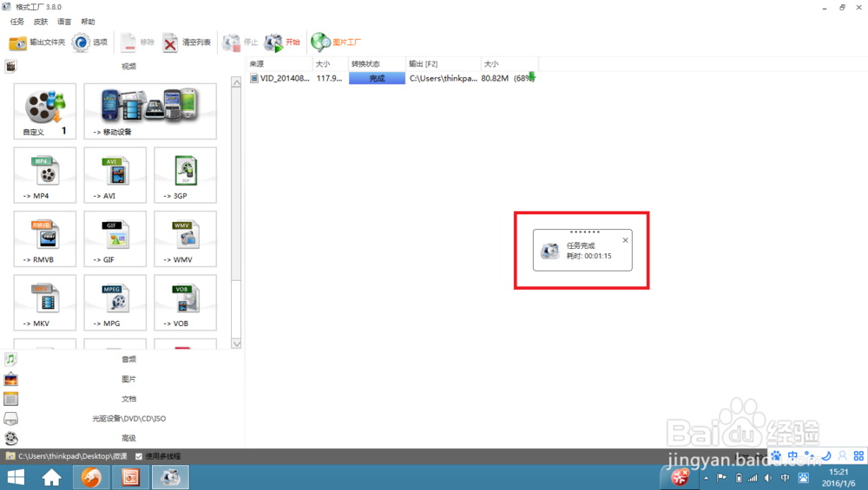The image size is (868, 490).
Task: Toggle the multi-threading checkbox
Action: (x=139, y=456)
